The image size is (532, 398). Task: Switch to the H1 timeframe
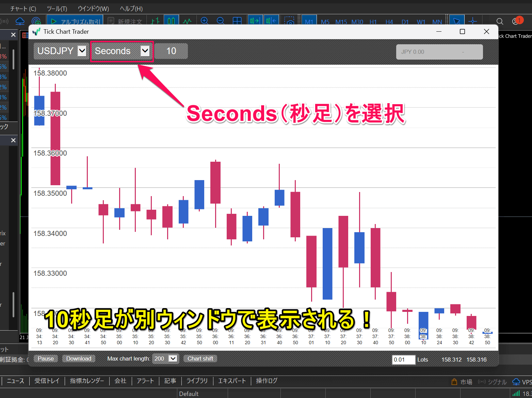point(373,22)
